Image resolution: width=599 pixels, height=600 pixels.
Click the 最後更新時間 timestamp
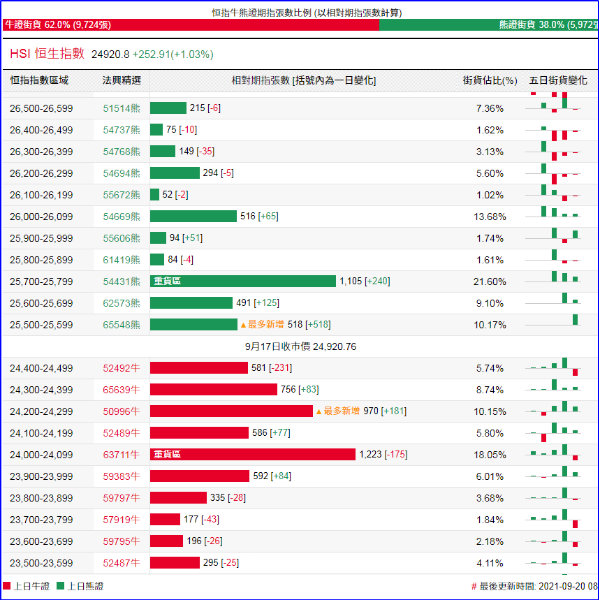(x=534, y=586)
